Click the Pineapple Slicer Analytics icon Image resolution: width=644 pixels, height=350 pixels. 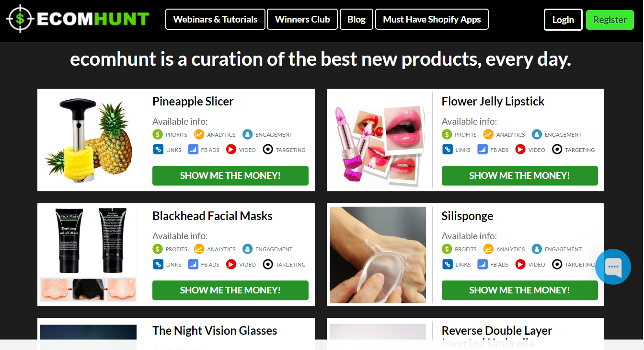[199, 134]
